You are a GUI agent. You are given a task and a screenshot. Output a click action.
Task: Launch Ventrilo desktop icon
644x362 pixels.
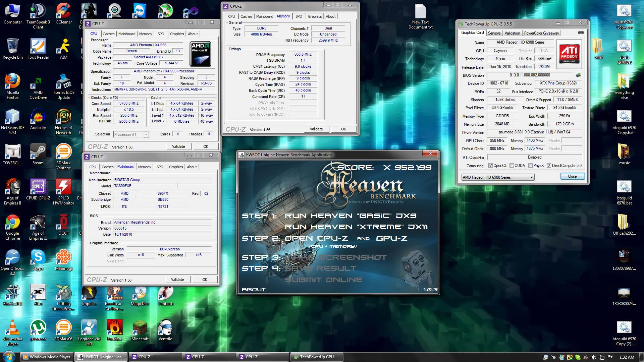tap(165, 330)
